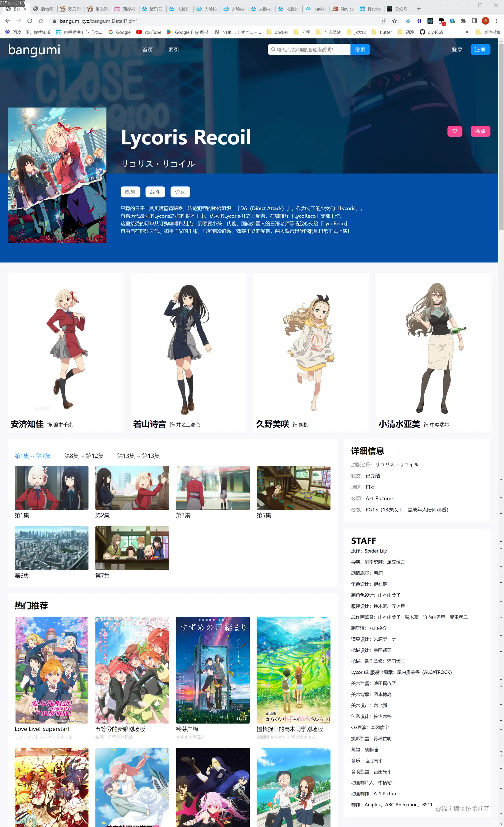The width and height of the screenshot is (504, 827).
Task: Open the red profile avatar menu
Action: 485,21
